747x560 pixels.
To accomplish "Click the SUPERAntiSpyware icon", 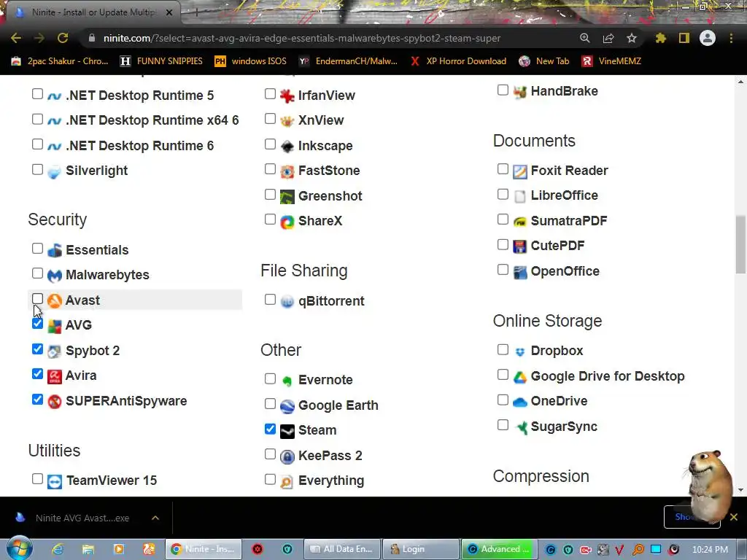I will (x=54, y=402).
